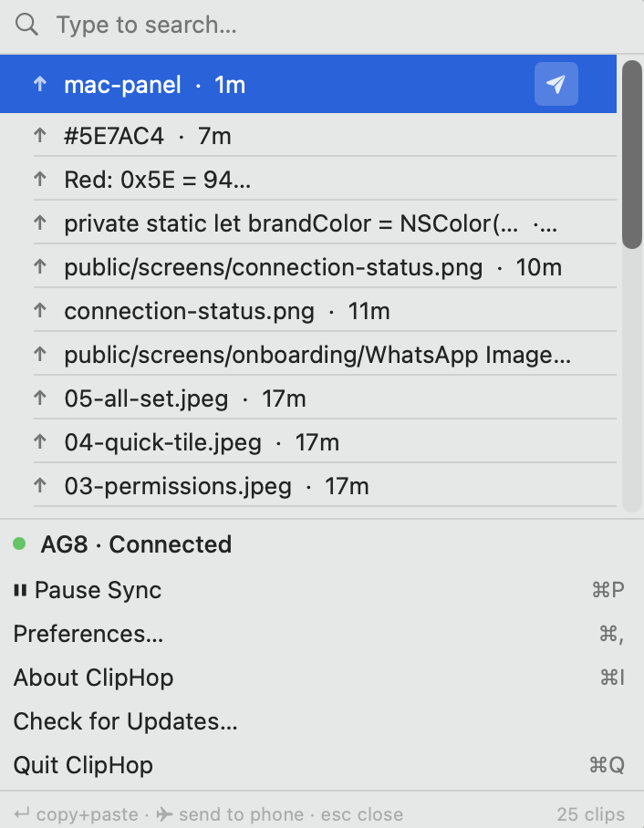Click the upload arrow beside 05-all-set.jpeg

40,398
